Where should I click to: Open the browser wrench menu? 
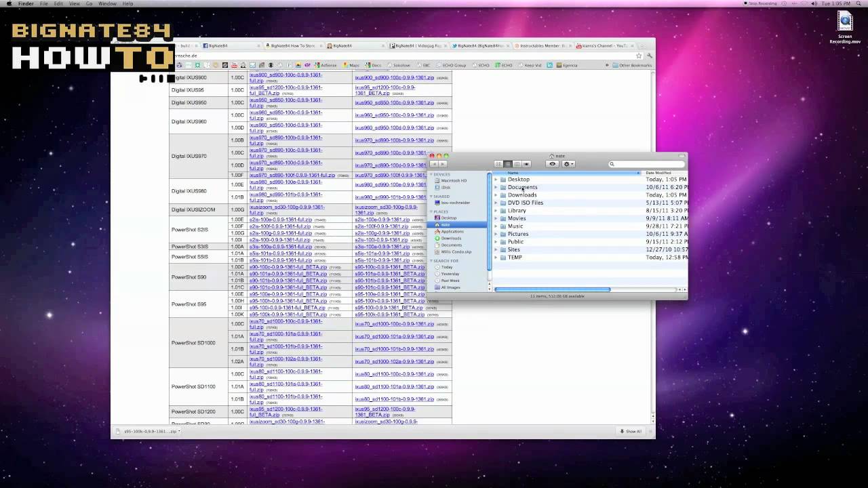coord(649,56)
